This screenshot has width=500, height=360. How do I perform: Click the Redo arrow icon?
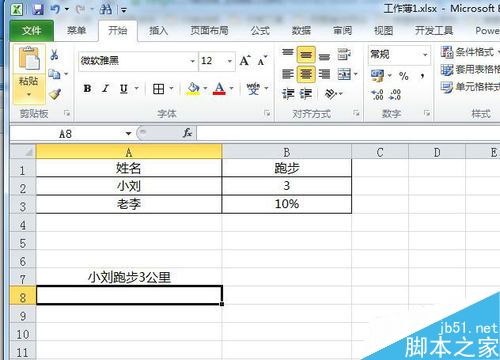click(x=79, y=9)
